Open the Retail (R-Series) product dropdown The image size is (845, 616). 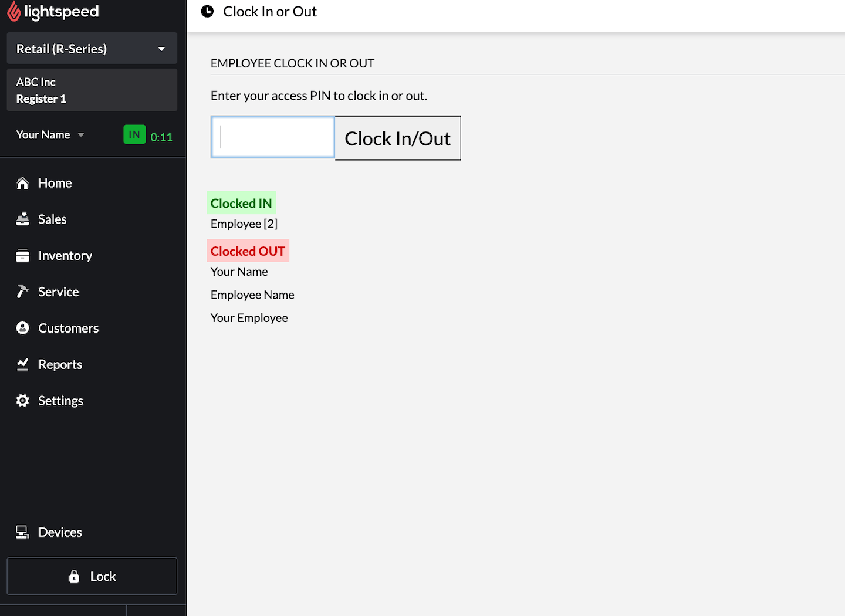92,48
